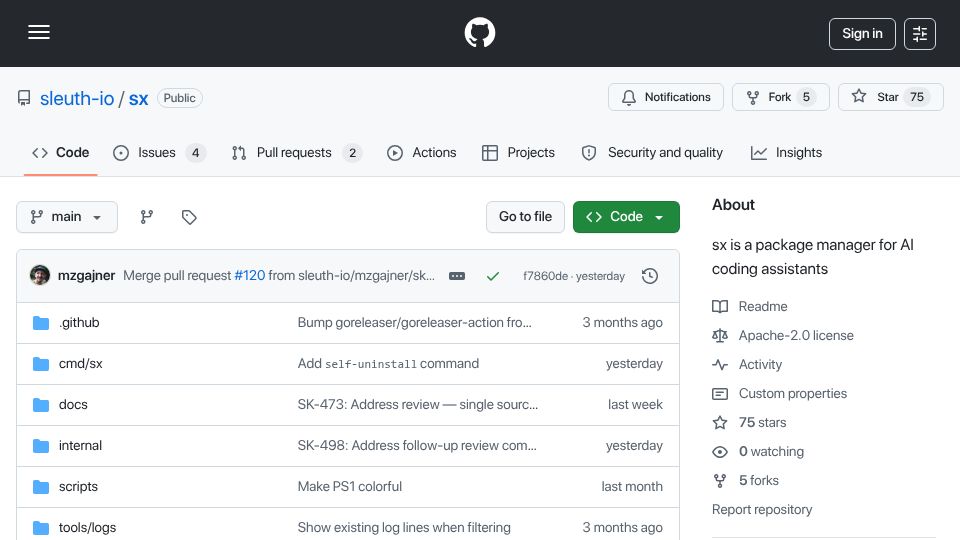Open commit history clock icon
Viewport: 960px width, 540px height.
click(650, 276)
